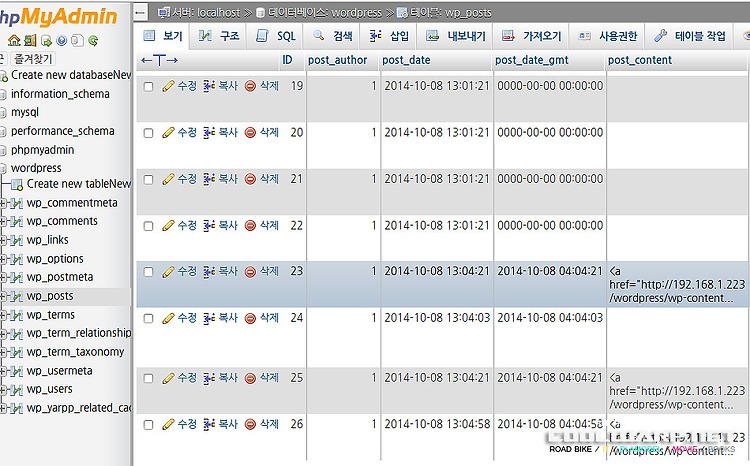Expand the wp_term_taxonomy tree node

pyautogui.click(x=3, y=353)
